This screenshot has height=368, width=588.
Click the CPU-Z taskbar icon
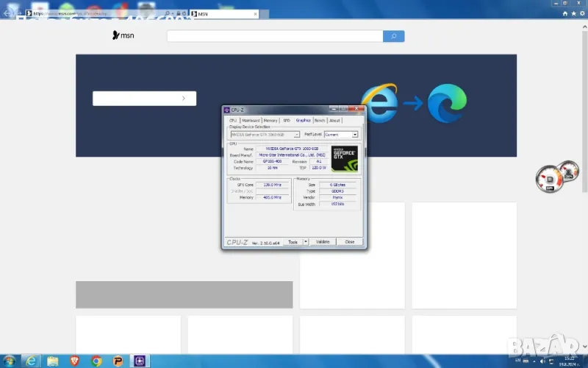139,361
